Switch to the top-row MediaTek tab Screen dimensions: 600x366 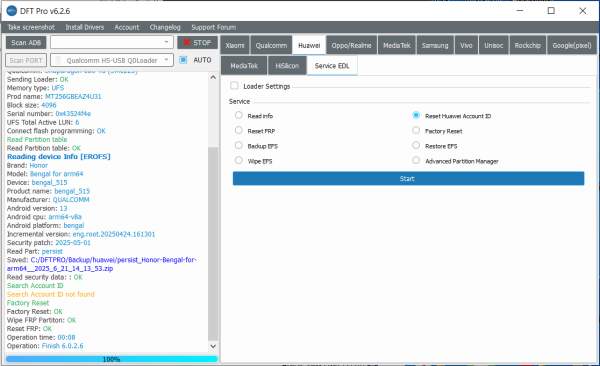396,45
